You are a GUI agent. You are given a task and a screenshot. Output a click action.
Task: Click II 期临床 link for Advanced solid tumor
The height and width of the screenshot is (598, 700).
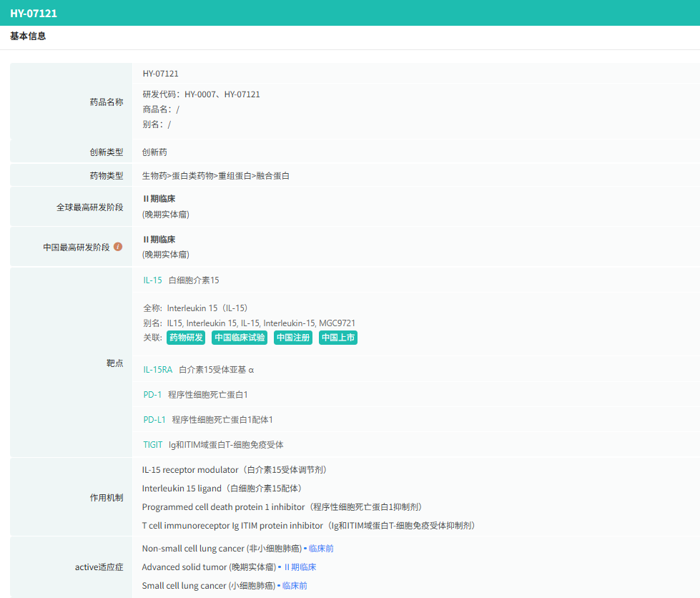300,567
